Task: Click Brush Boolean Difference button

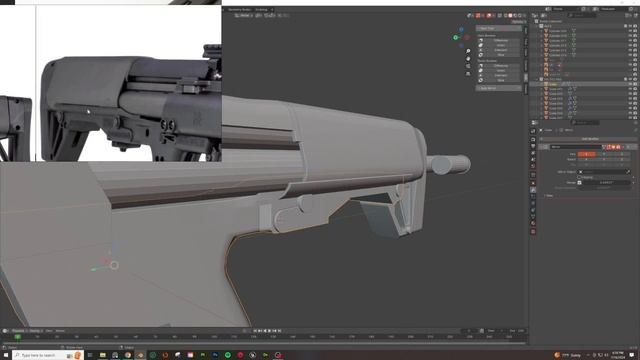Action: [x=501, y=66]
